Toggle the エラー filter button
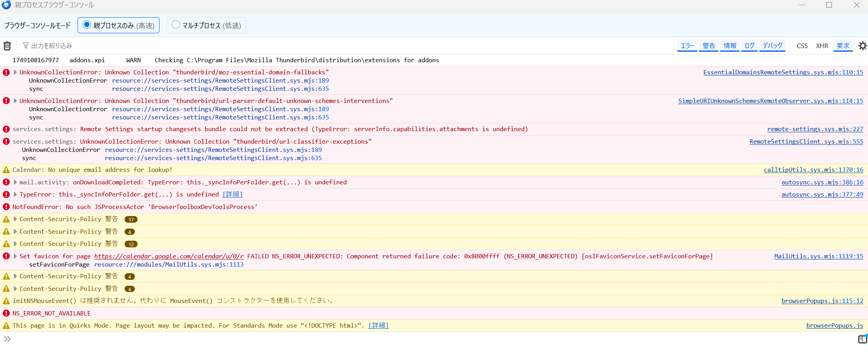Viewport: 868px width, 355px height. click(687, 46)
